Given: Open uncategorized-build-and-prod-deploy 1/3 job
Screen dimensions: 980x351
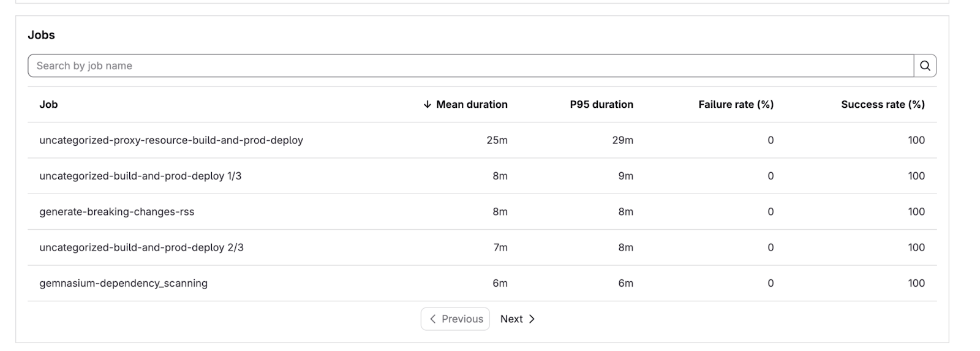Looking at the screenshot, I should (x=140, y=176).
